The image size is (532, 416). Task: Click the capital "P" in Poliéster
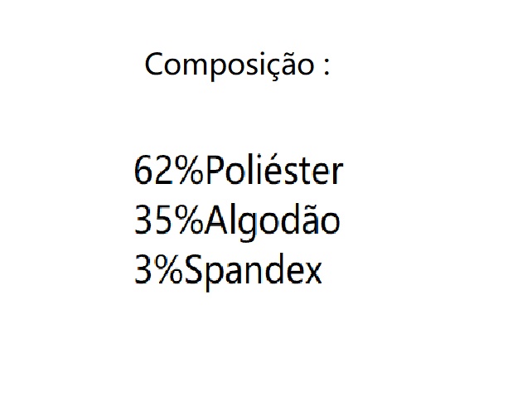click(214, 172)
